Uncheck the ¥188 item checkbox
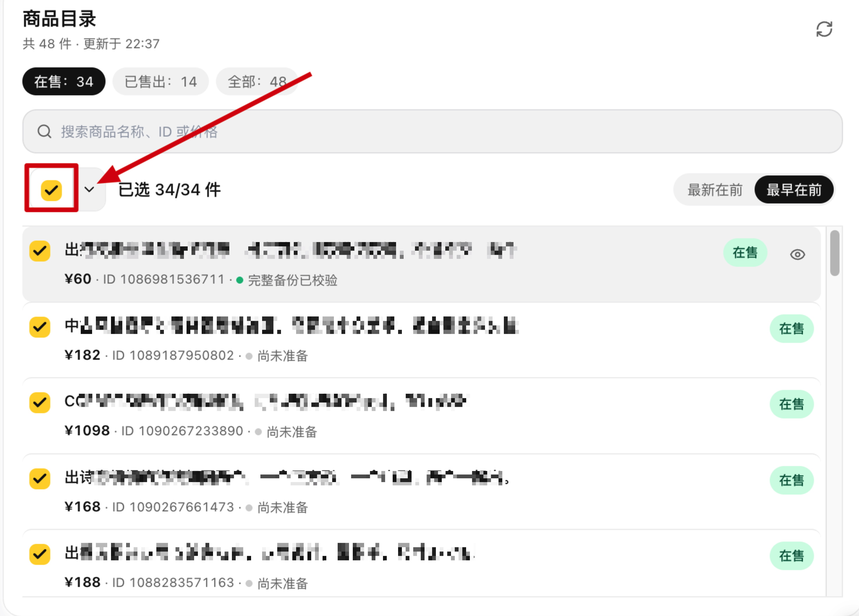 click(x=40, y=555)
